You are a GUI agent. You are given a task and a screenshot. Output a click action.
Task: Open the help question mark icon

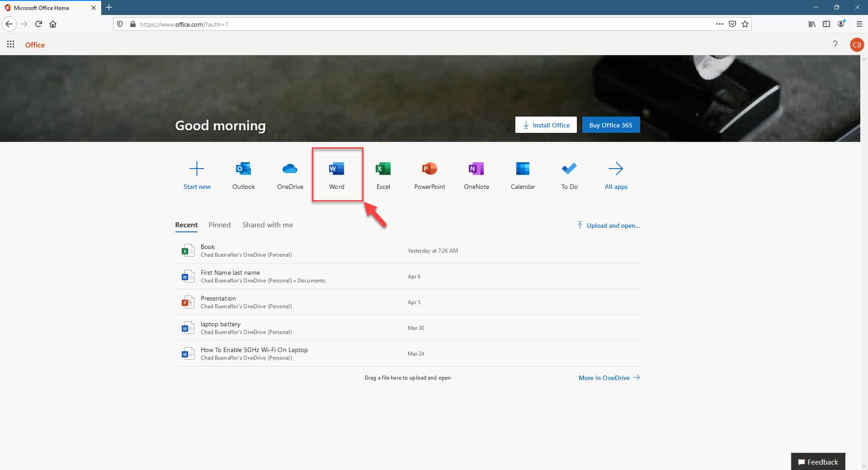[835, 44]
